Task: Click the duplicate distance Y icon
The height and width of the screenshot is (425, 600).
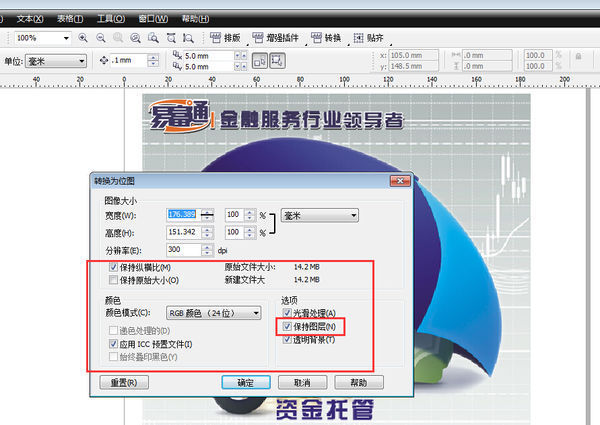Action: point(177,66)
